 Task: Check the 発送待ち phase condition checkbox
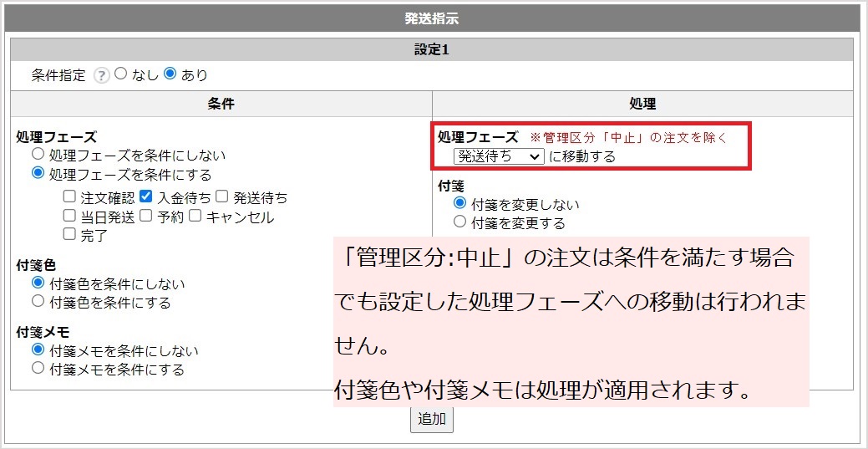[x=221, y=196]
